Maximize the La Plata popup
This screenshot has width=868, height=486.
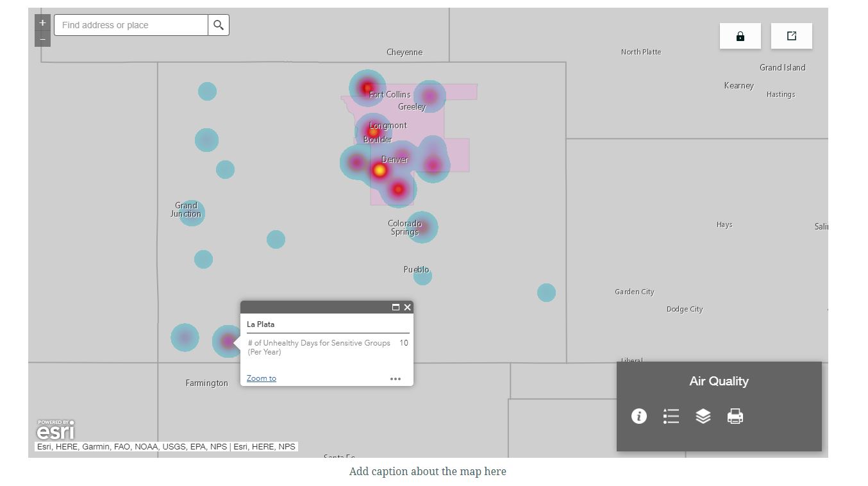pos(396,307)
